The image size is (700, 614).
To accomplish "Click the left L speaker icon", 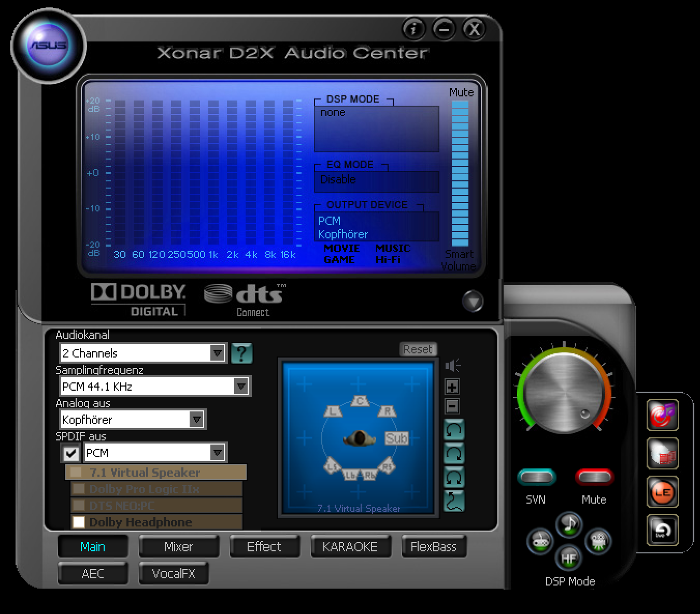I will coord(334,411).
